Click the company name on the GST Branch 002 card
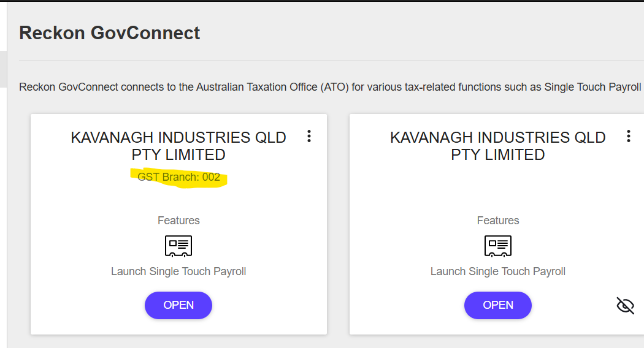The image size is (644, 348). 178,146
